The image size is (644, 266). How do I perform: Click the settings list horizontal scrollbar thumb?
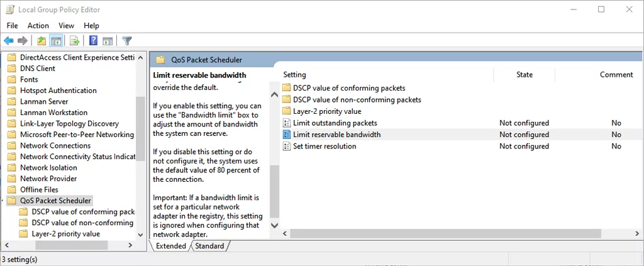click(446, 233)
